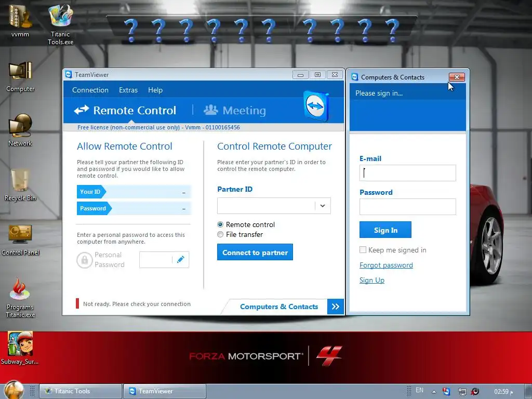
Task: Click the Titanic Tools taskbar button
Action: [81, 391]
